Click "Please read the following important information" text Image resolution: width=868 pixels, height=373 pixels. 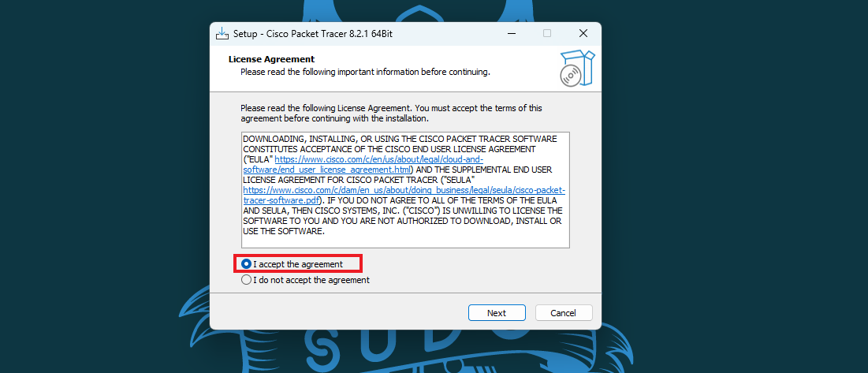[x=365, y=72]
